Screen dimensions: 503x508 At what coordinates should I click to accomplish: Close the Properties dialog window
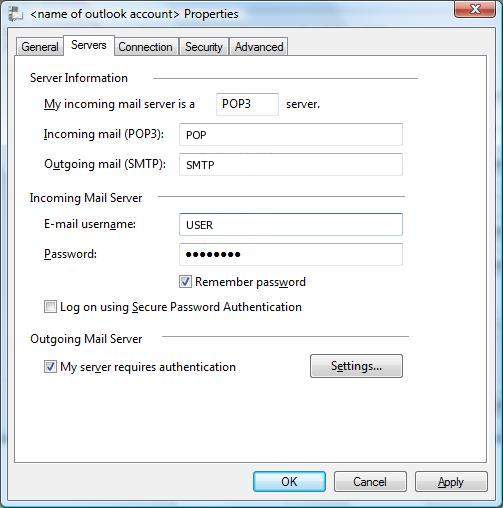(x=475, y=8)
